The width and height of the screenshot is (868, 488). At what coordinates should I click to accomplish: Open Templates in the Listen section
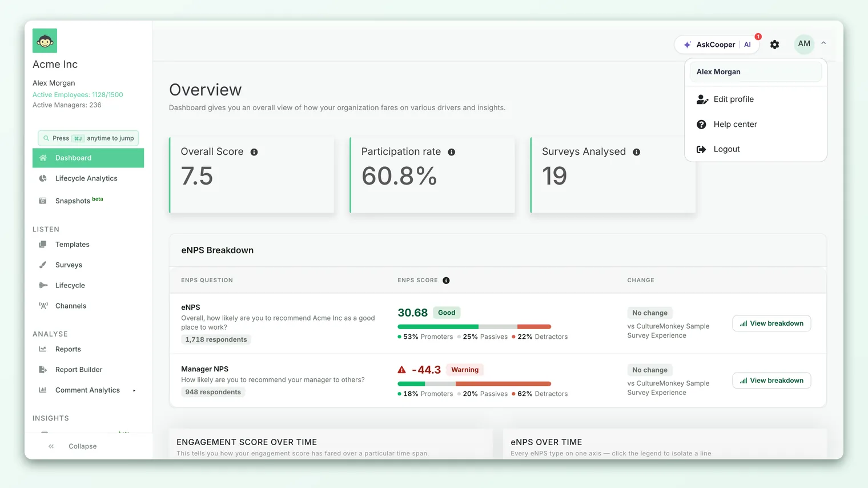88,245
